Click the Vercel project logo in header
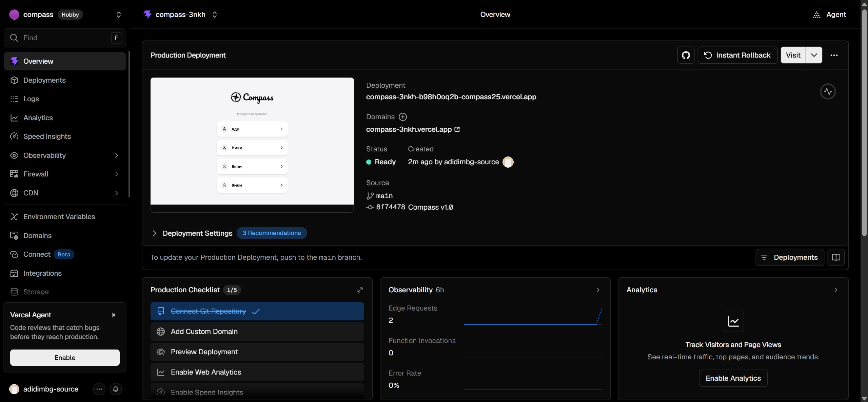 (147, 14)
